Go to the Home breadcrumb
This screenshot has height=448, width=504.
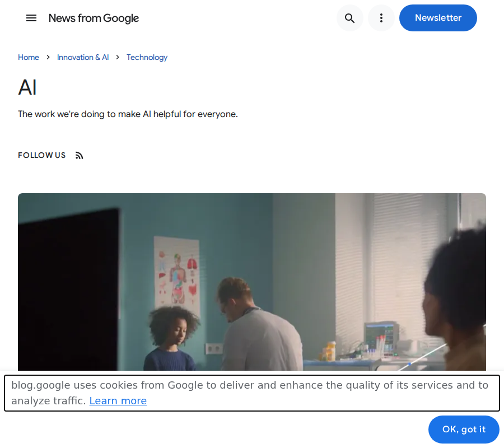coord(29,57)
